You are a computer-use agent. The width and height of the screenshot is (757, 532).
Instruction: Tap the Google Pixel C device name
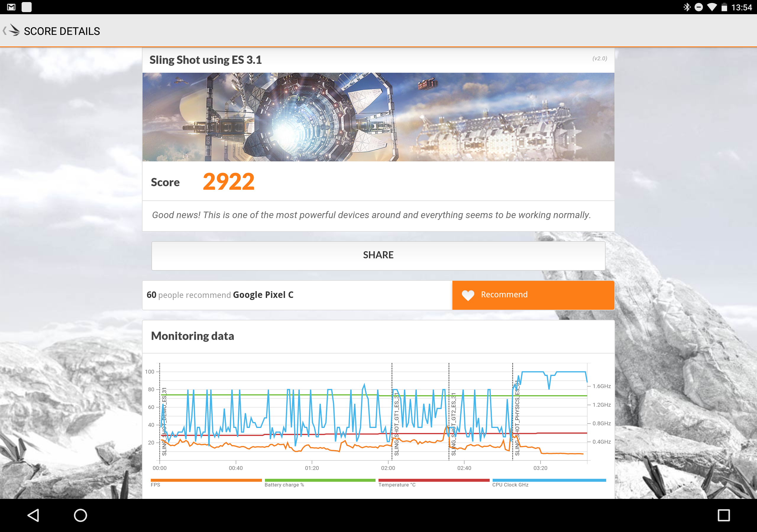[x=263, y=295]
